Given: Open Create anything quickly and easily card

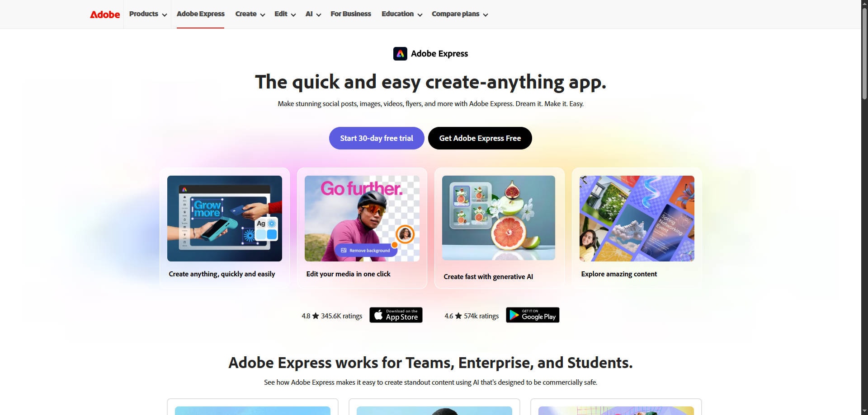Looking at the screenshot, I should tap(225, 228).
